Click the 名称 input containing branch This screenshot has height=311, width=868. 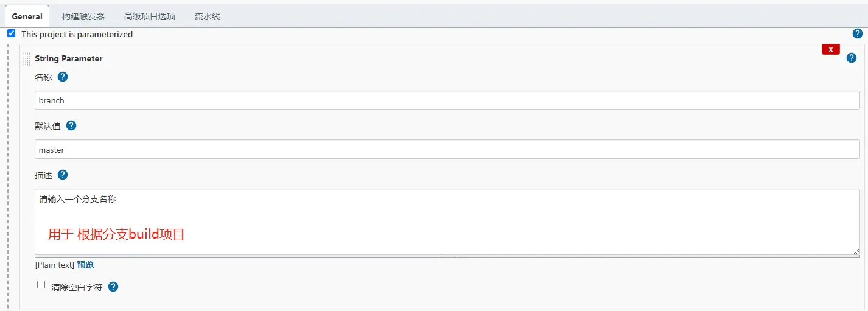pos(447,100)
